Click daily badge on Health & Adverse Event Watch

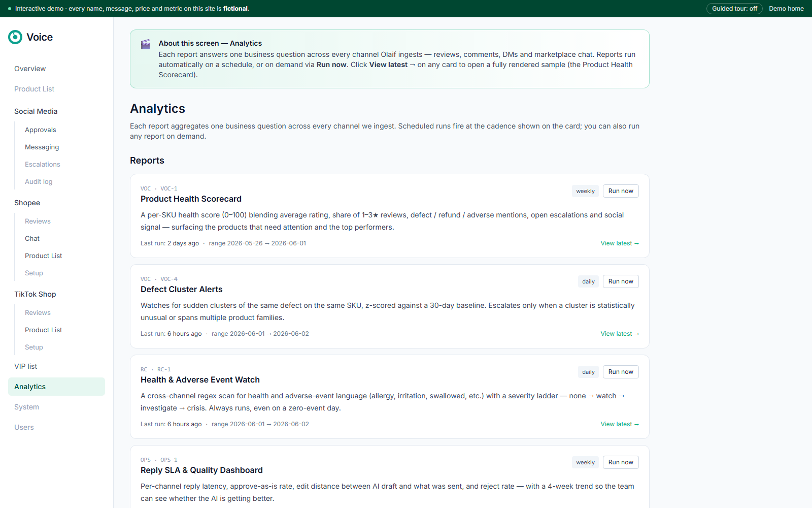(x=588, y=372)
